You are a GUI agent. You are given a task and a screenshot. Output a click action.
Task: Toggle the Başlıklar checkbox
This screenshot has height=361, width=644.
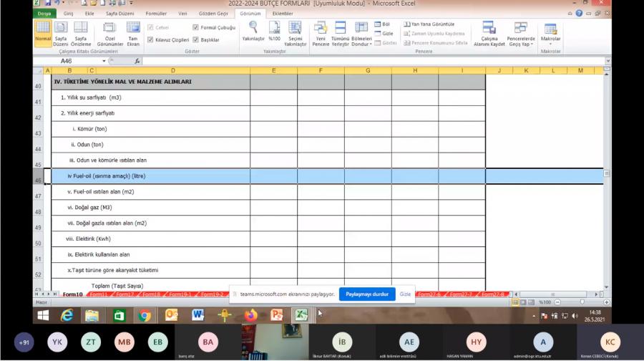[x=196, y=39]
